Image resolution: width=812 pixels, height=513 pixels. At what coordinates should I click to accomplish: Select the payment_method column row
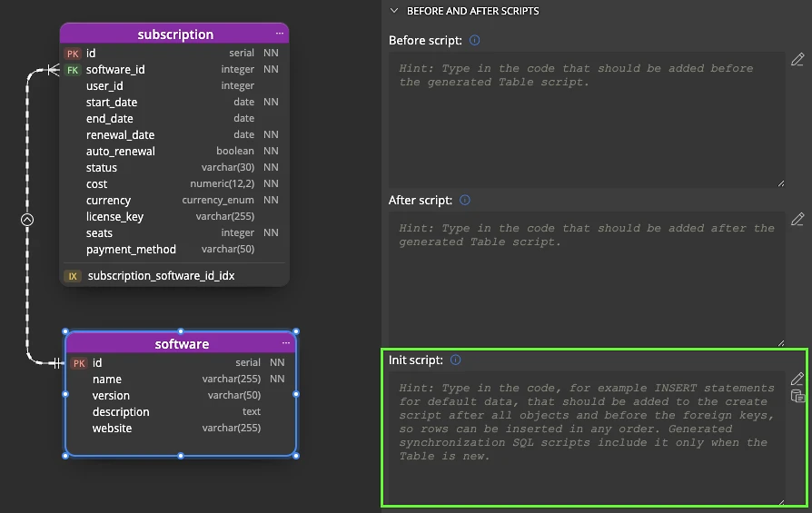(x=174, y=250)
